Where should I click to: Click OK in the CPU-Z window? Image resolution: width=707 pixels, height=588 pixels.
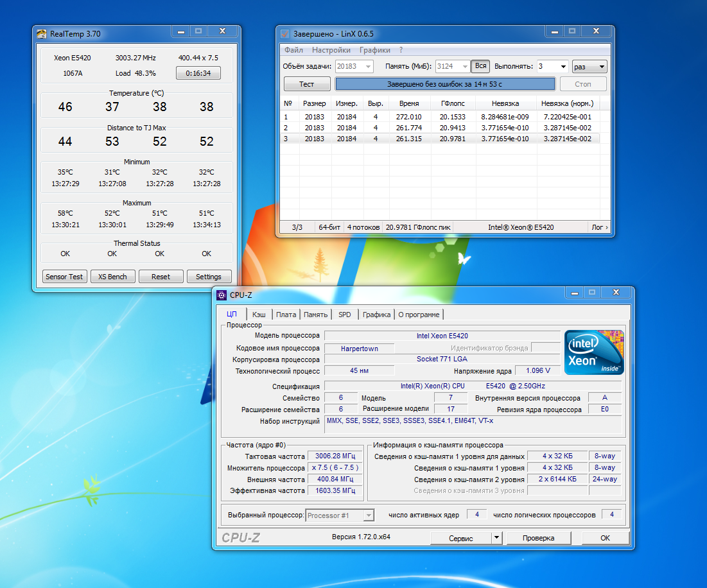605,538
